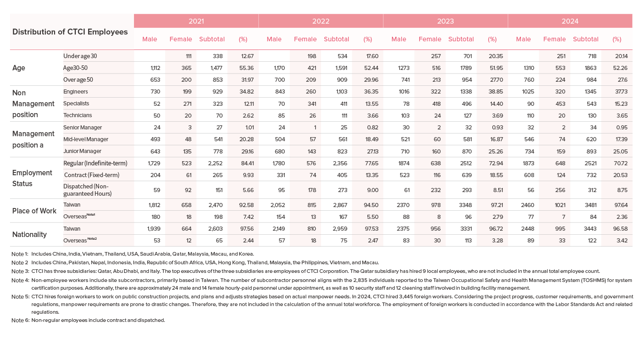Click the Female header under 2022
The image size is (644, 341).
point(305,39)
